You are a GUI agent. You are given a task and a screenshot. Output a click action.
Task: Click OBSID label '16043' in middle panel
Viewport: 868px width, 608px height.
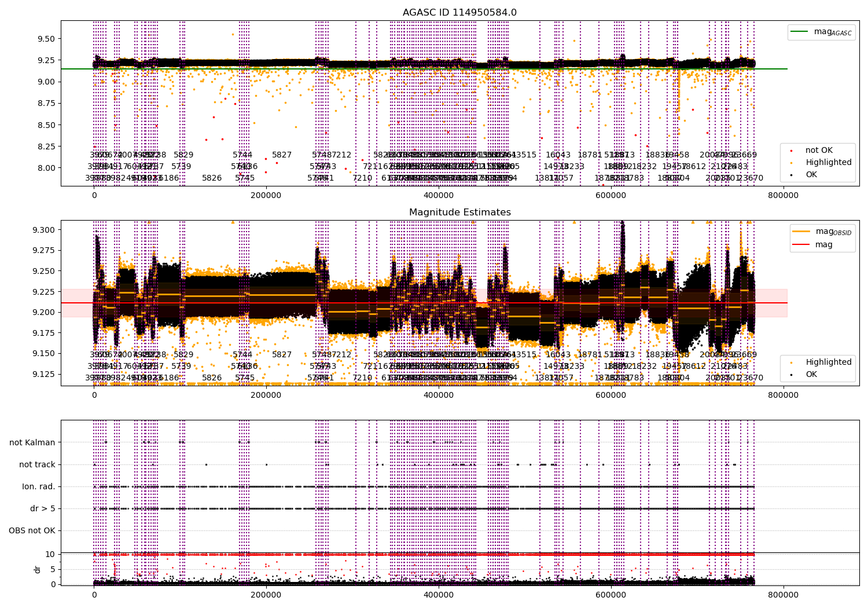coord(558,355)
